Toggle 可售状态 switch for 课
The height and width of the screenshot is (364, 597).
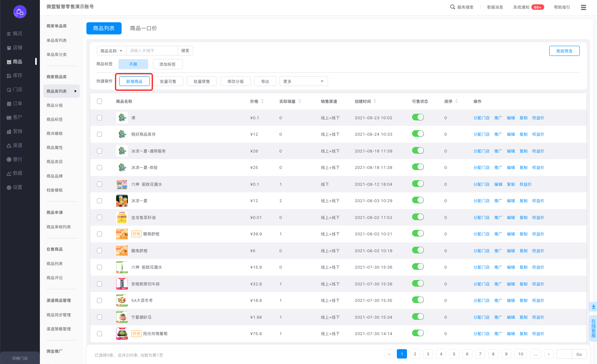[x=418, y=117]
